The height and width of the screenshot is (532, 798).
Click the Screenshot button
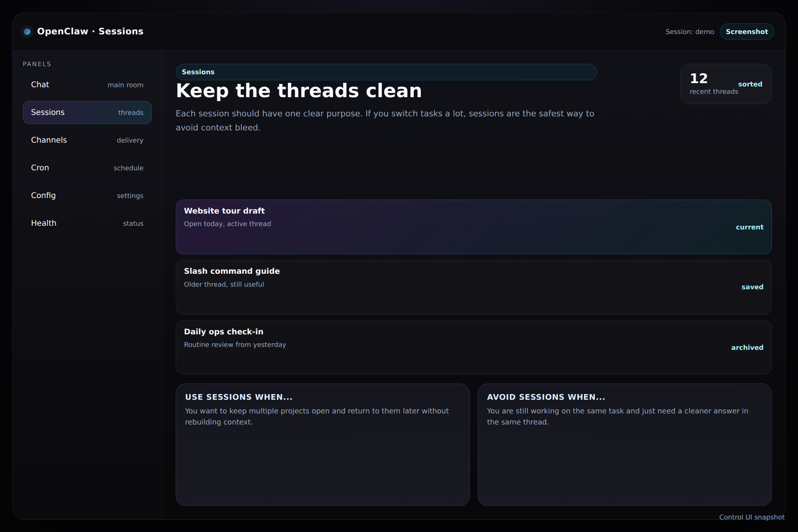point(747,32)
